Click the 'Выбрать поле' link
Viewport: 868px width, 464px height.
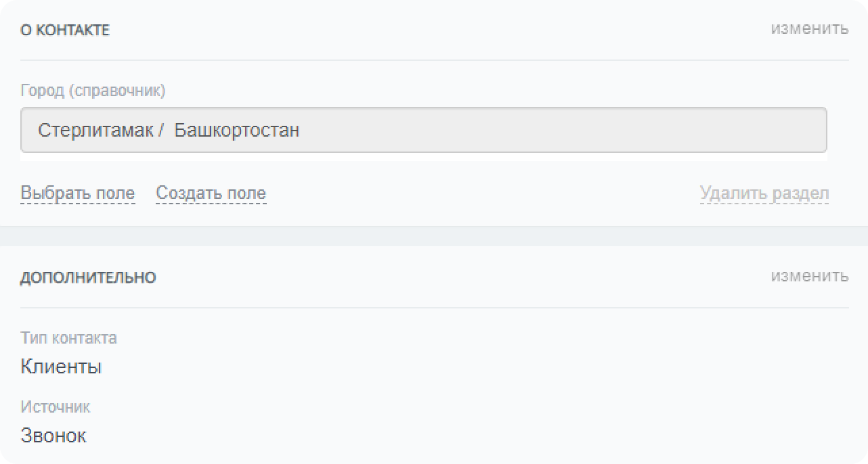point(78,193)
